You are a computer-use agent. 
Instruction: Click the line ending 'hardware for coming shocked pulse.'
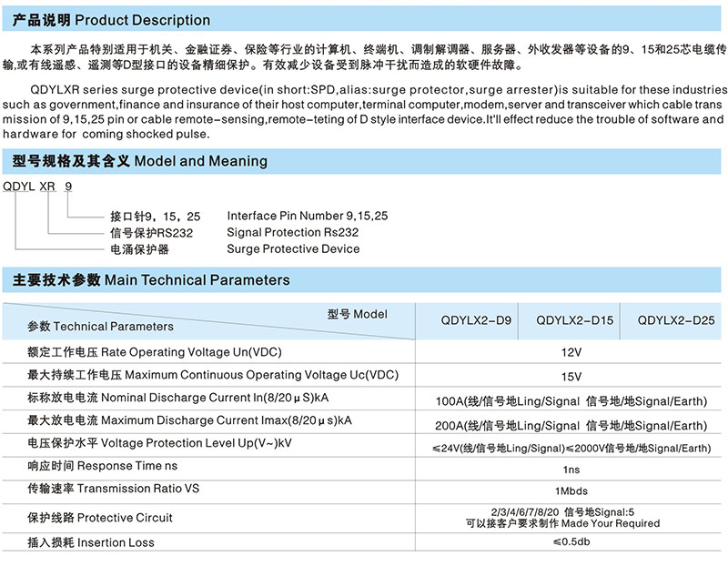coord(106,134)
